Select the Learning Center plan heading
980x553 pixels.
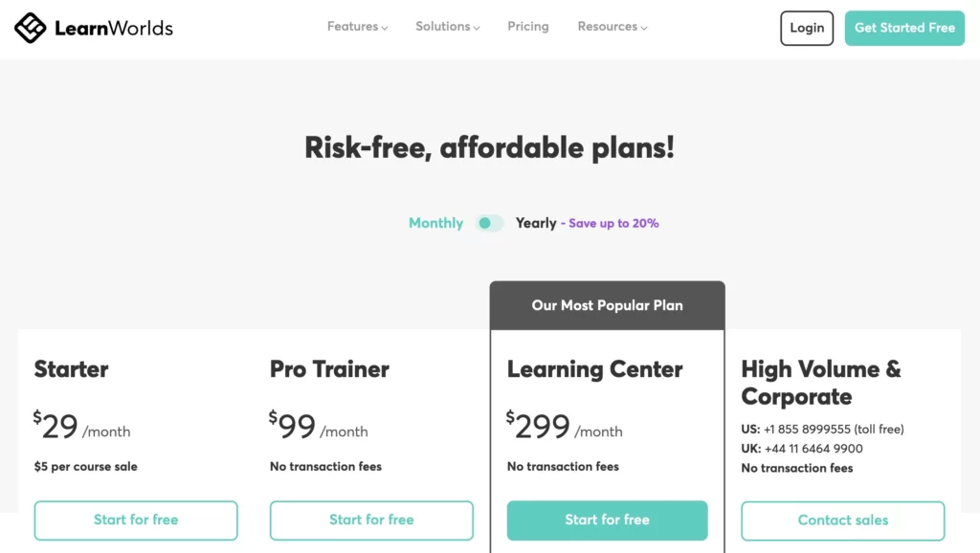coord(594,369)
